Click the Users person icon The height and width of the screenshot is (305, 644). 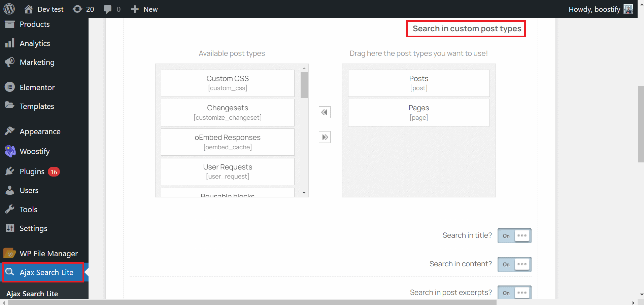(x=10, y=190)
